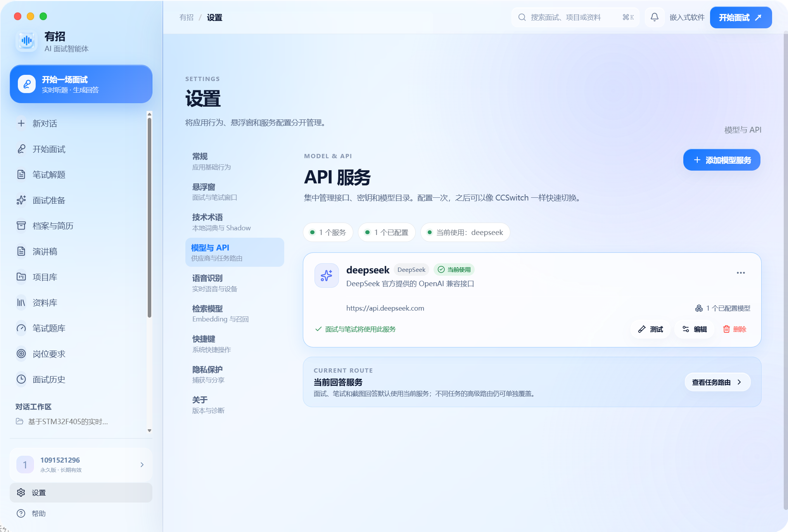Screen dimensions: 788x532
Task: Open workspace item 基于STM32F405的实时...
Action: 62,421
